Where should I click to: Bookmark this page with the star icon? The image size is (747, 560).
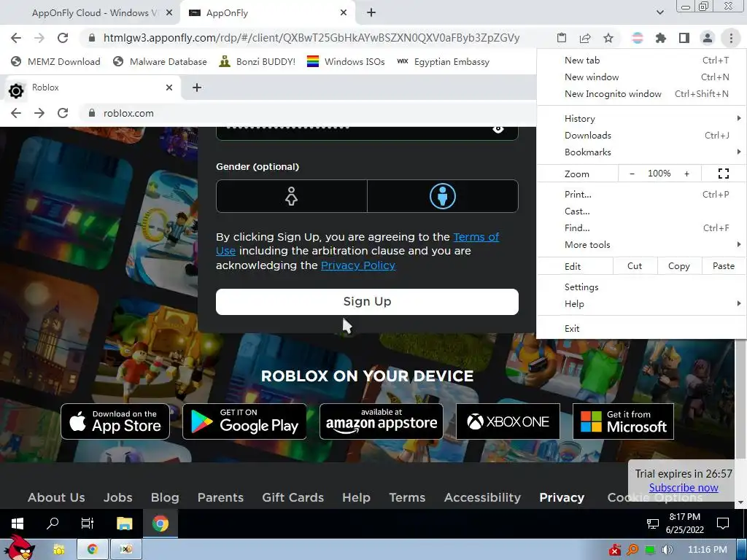click(608, 38)
